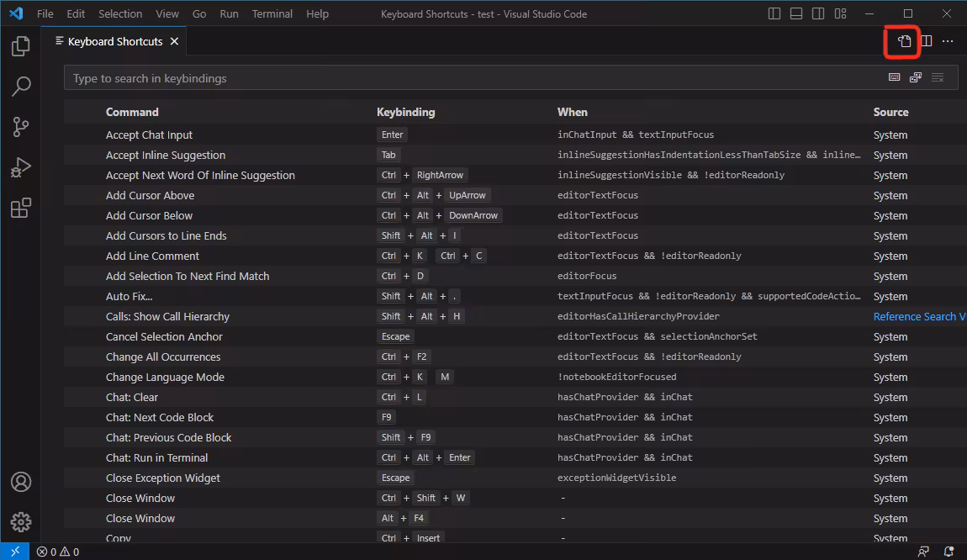
Task: Open the File menu
Action: [x=45, y=13]
